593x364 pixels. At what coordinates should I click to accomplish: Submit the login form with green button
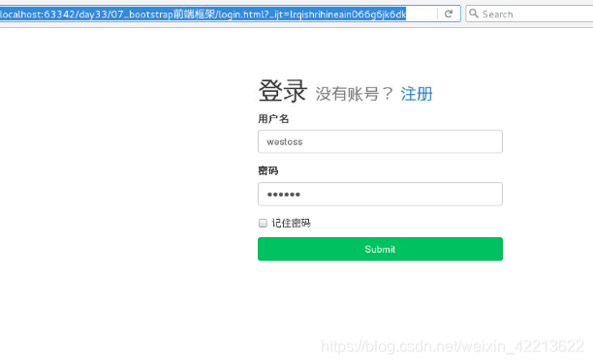pyautogui.click(x=380, y=249)
